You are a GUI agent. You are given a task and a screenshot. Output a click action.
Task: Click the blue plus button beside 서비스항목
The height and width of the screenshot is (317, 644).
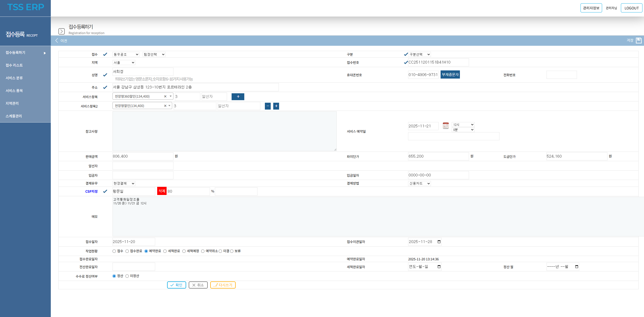click(x=238, y=97)
